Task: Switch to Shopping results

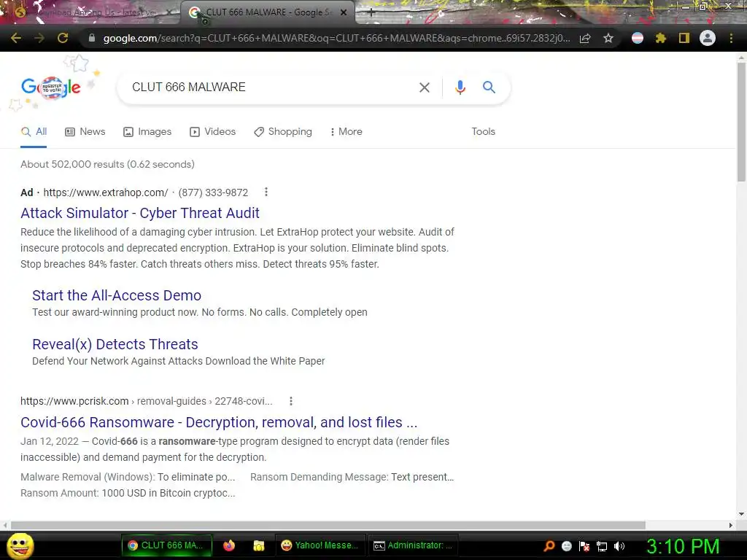Action: [283, 132]
